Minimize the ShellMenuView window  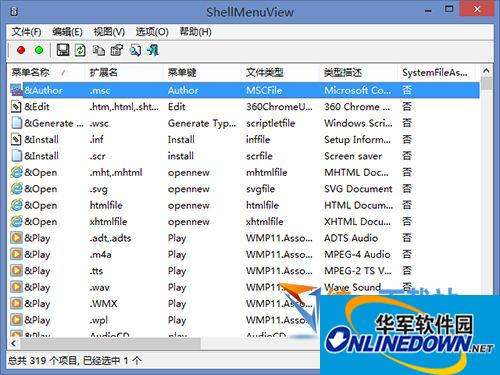click(x=428, y=10)
